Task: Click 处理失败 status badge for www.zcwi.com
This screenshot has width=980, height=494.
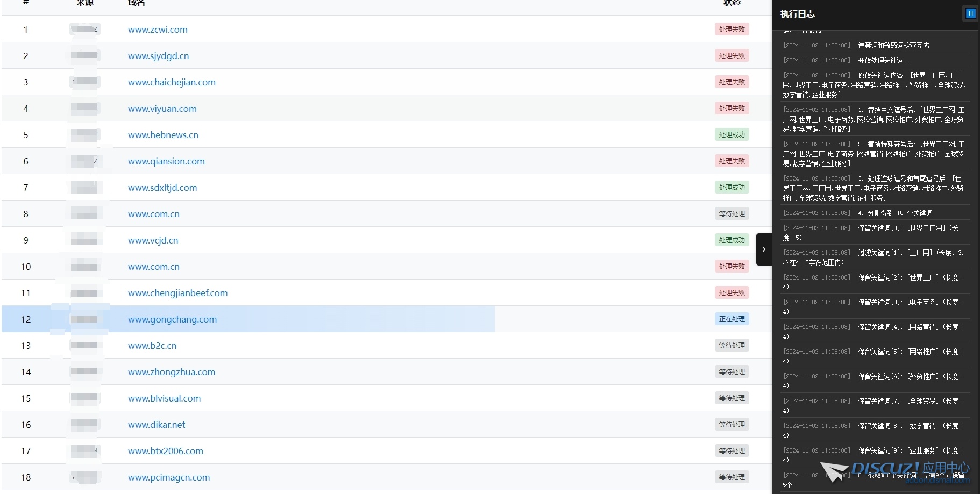Action: tap(732, 30)
